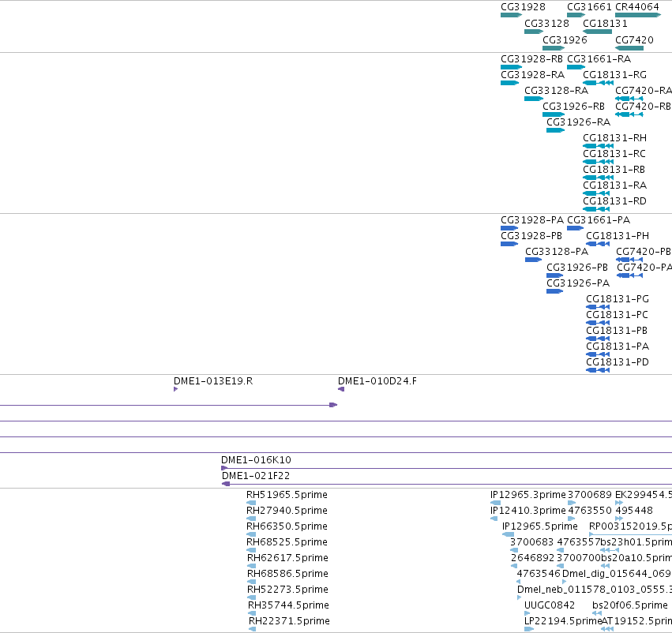Click protein label CG18131-PG

(x=618, y=299)
